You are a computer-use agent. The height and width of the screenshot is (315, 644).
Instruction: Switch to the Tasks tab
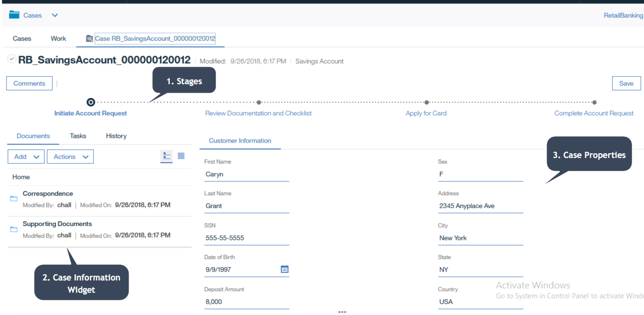[x=78, y=136]
